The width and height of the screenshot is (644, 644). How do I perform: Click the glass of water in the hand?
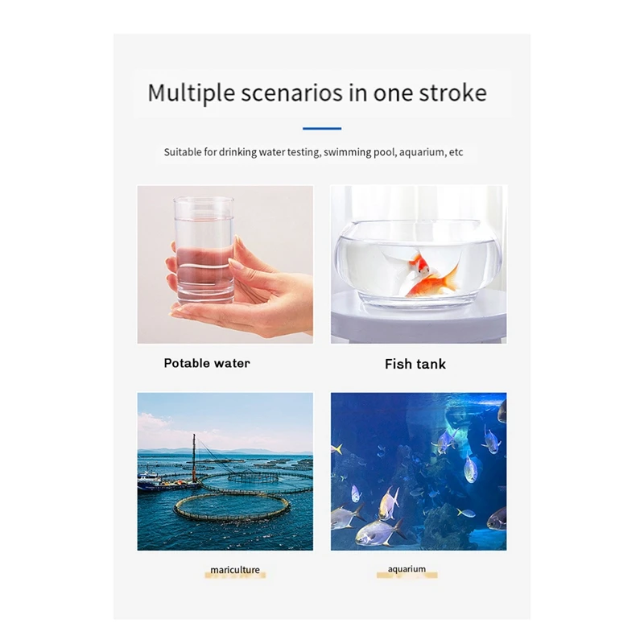tap(204, 250)
